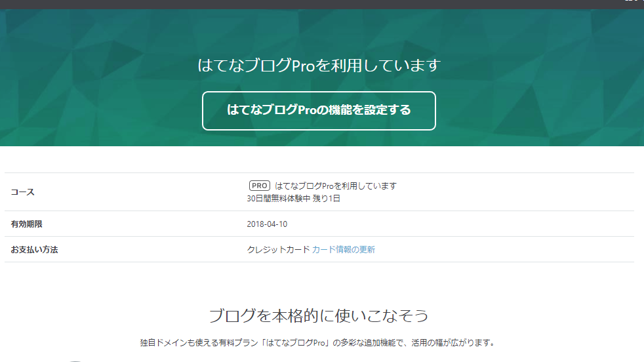The image size is (644, 362).
Task: Click the PRO badge icon
Action: [x=260, y=186]
